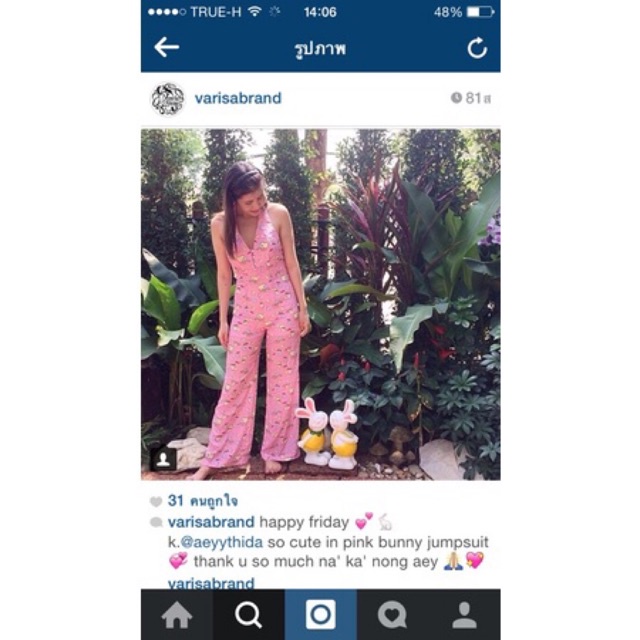View the 31 likes list

coord(203,501)
